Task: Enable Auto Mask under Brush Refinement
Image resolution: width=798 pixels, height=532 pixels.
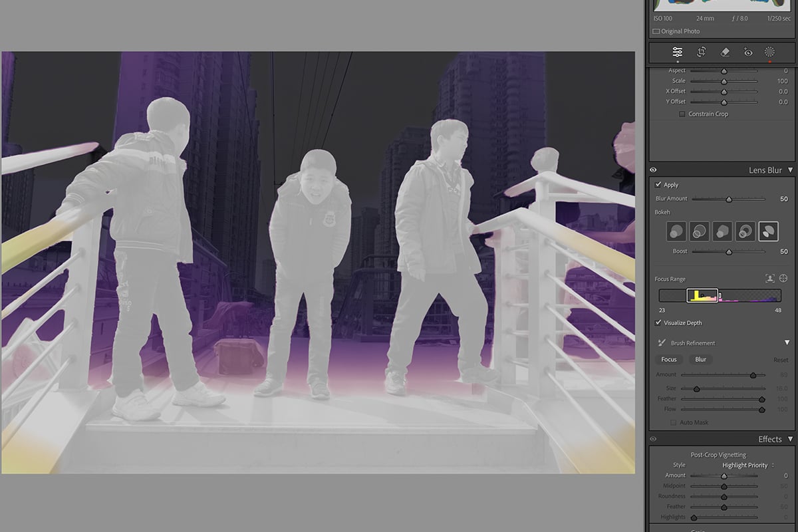Action: [674, 422]
